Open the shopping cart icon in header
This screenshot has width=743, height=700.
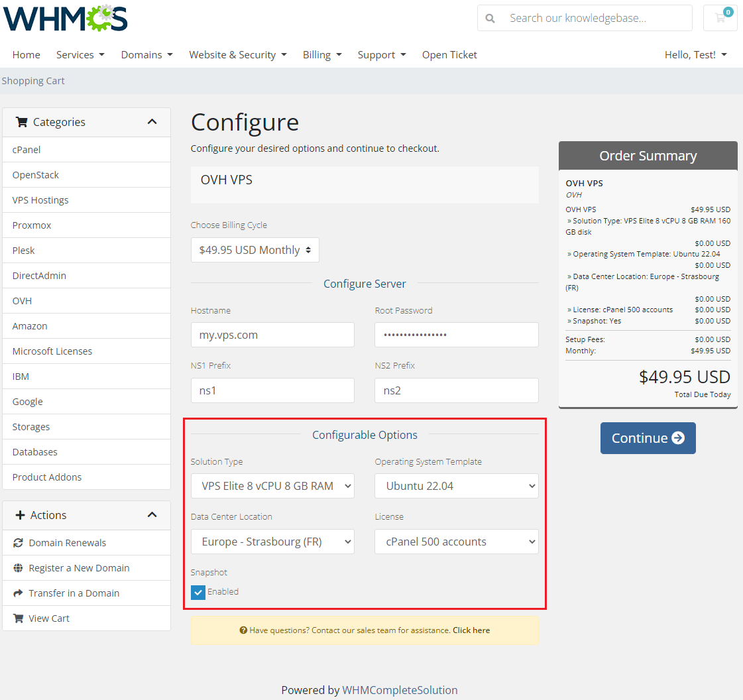pyautogui.click(x=720, y=18)
